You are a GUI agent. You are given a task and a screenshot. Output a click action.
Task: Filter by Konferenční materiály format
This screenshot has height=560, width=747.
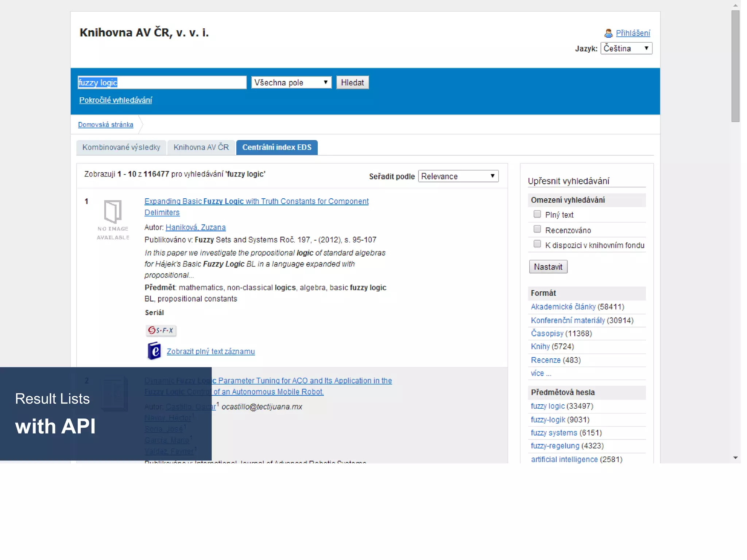point(568,320)
